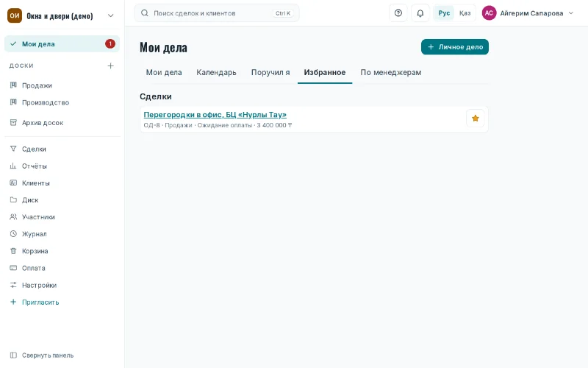The image size is (588, 368).
Task: Click the Участники people icon
Action: 13,216
